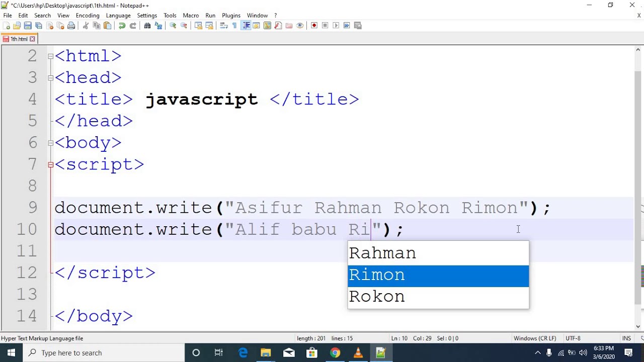Screen dimensions: 644x362
Task: Click the Stop Recording macro icon
Action: point(325,25)
